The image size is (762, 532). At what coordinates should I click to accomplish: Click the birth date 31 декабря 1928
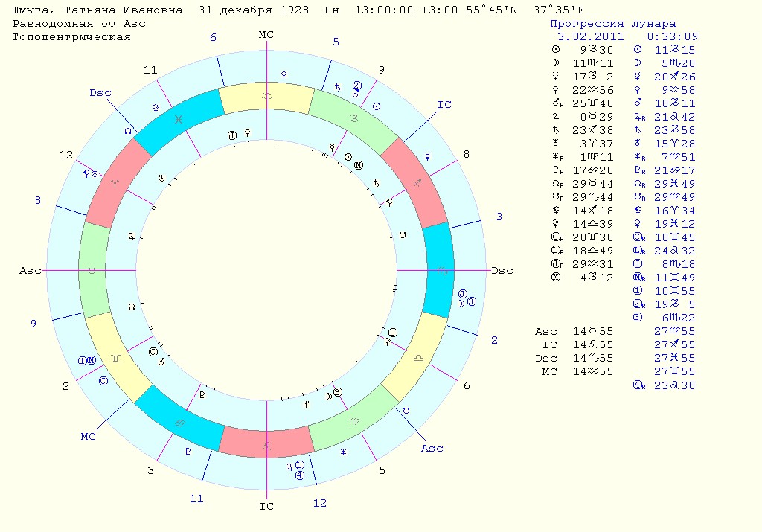pyautogui.click(x=253, y=10)
